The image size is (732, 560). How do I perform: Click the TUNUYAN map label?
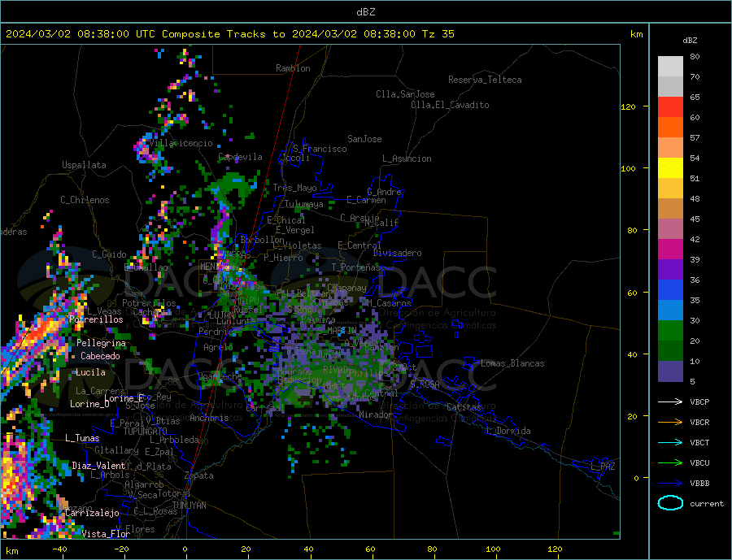189,506
